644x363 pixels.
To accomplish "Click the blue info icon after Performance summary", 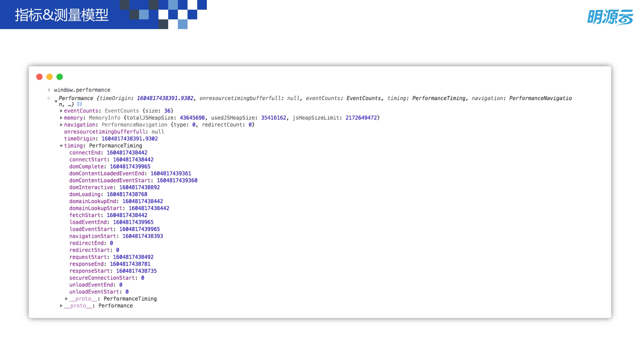I will [79, 104].
